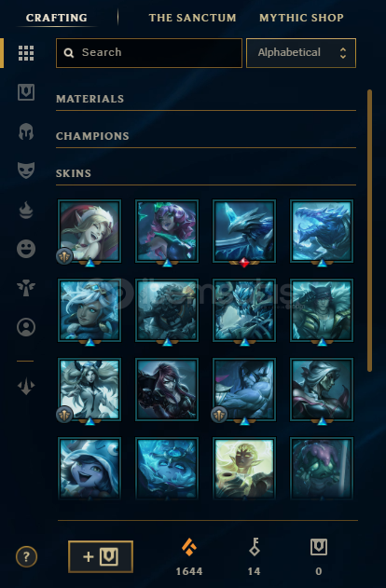Switch to The Sanctum tab
The image size is (386, 588).
[192, 18]
